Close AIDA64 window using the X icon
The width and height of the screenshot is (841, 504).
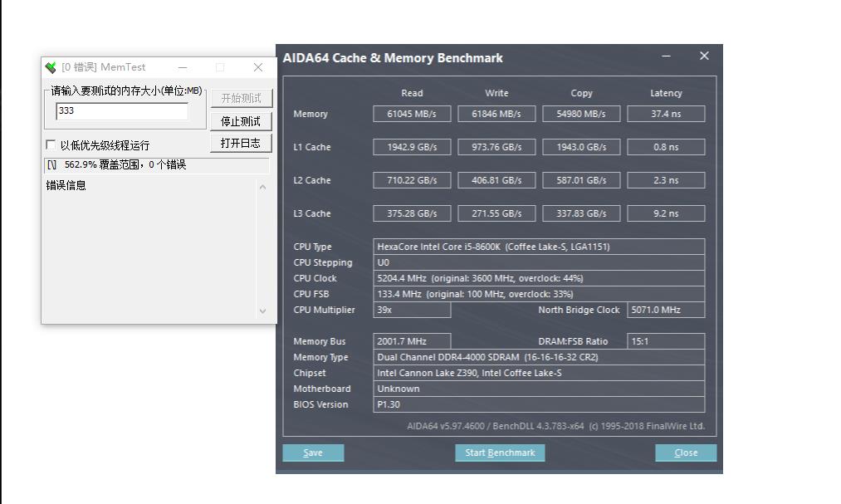[x=704, y=56]
